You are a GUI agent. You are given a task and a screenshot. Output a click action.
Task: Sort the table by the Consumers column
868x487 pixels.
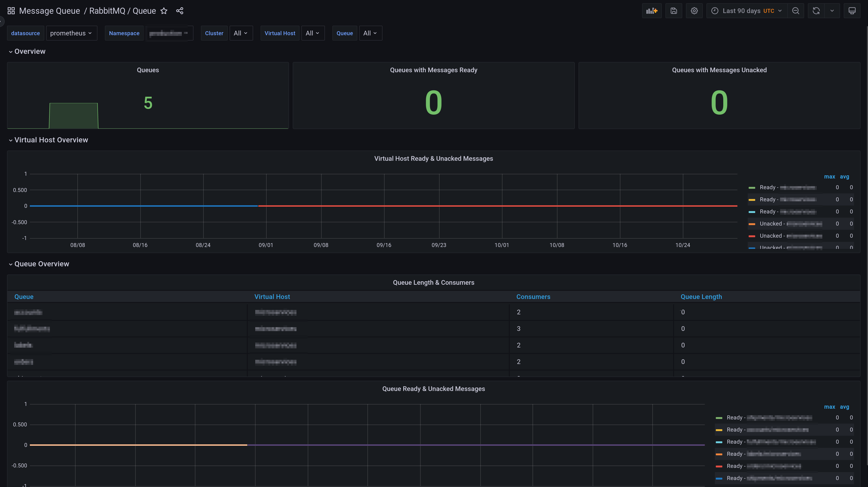(533, 297)
